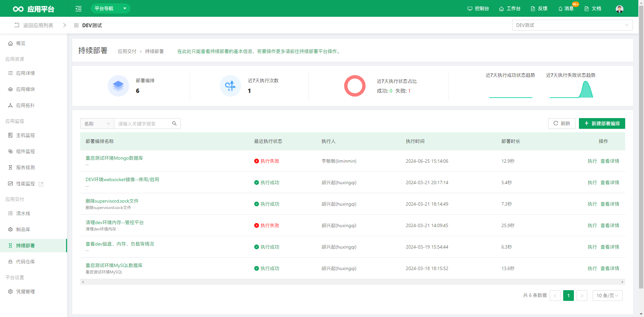Click 查看详情 for 重启测试环境Mongo数据库

610,161
